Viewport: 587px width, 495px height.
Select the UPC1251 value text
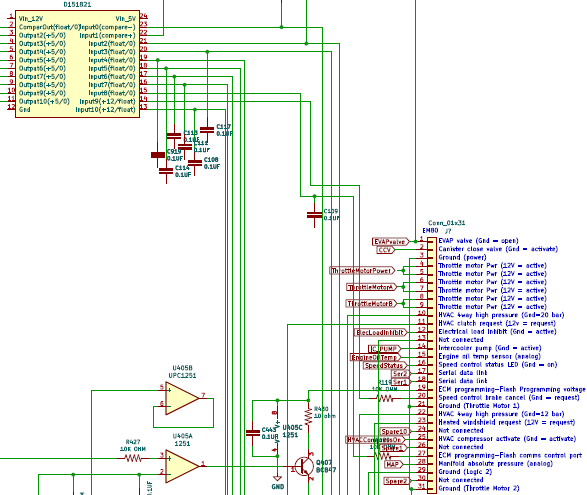pyautogui.click(x=182, y=376)
